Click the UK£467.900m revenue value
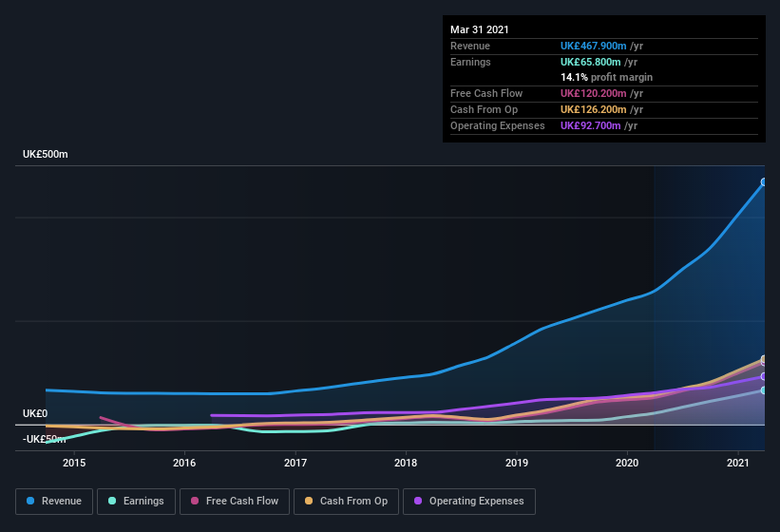This screenshot has width=780, height=532. click(594, 46)
